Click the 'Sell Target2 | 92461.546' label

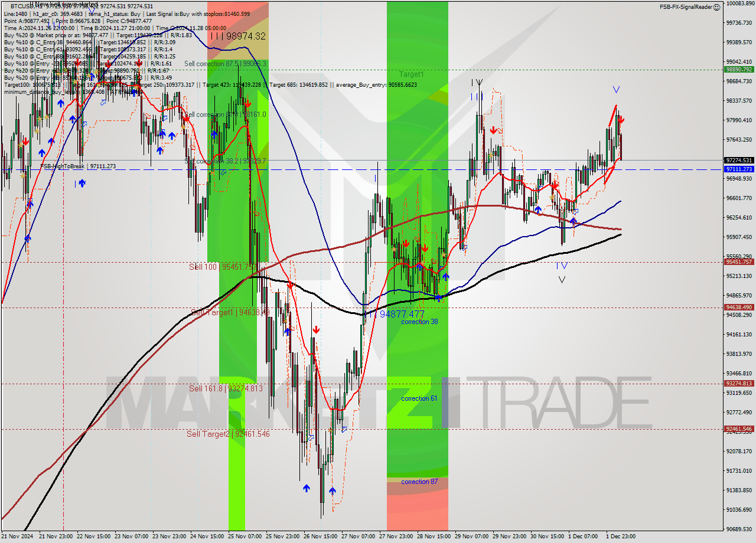coord(228,434)
